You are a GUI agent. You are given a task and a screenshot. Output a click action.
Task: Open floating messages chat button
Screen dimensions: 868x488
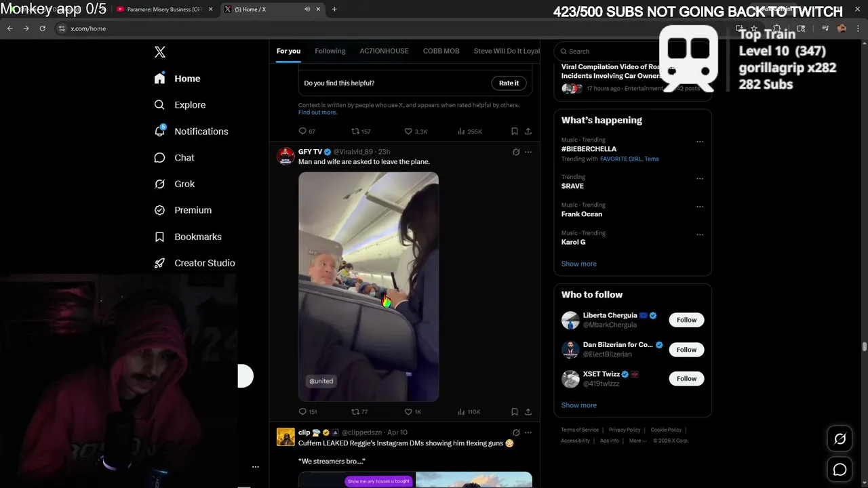point(840,469)
